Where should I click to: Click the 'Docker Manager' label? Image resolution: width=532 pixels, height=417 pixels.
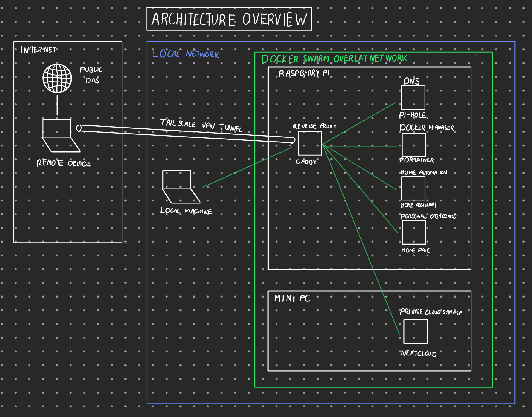[427, 128]
